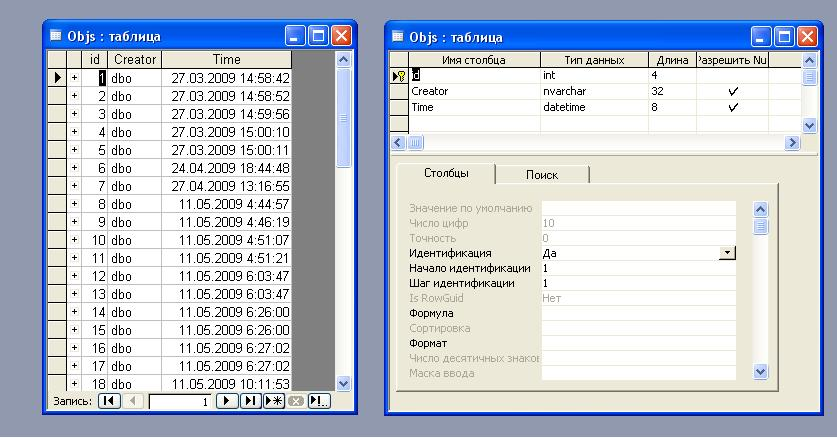Switch to the Поиск tab
Viewport: 837px width, 438px height.
click(542, 174)
